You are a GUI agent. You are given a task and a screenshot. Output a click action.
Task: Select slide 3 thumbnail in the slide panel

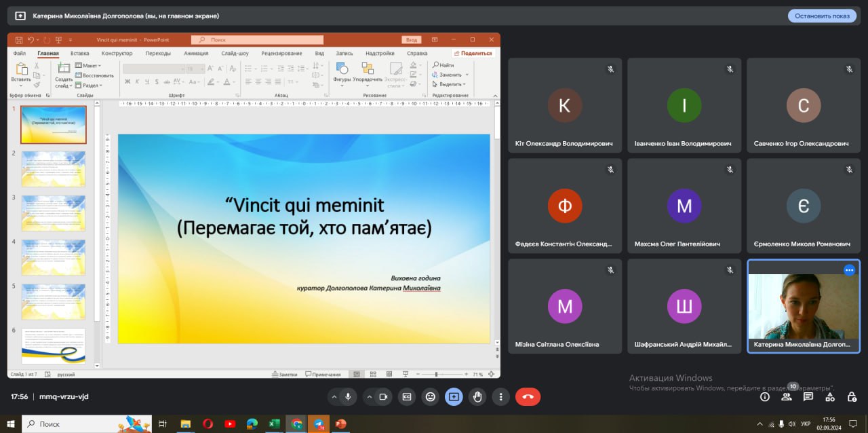point(54,212)
